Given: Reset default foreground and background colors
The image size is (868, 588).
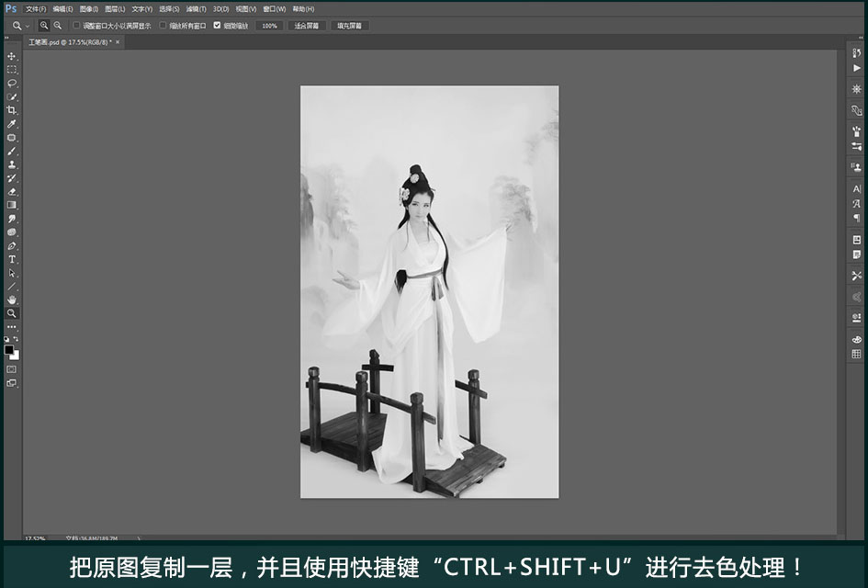Looking at the screenshot, I should [6, 339].
